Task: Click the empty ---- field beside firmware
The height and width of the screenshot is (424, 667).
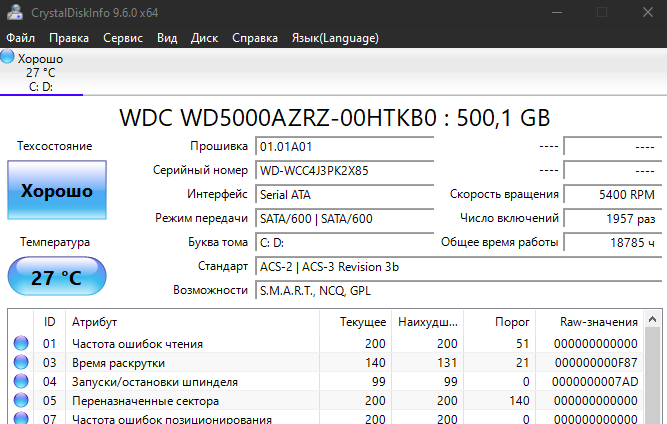Action: coord(613,147)
